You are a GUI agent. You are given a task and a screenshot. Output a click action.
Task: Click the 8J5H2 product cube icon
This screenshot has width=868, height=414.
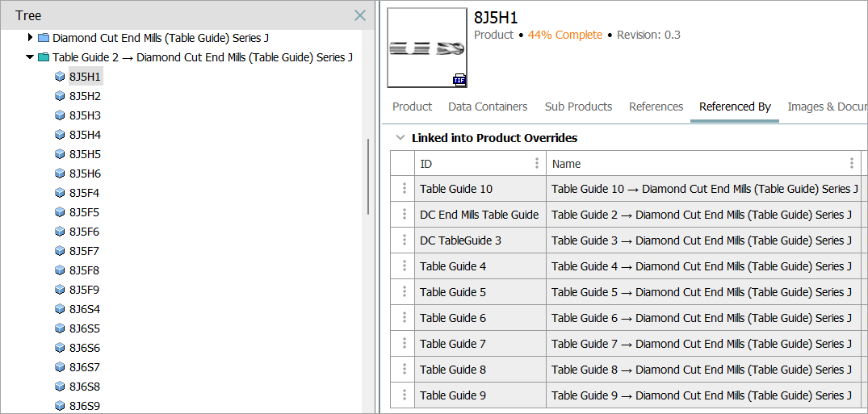tap(60, 96)
